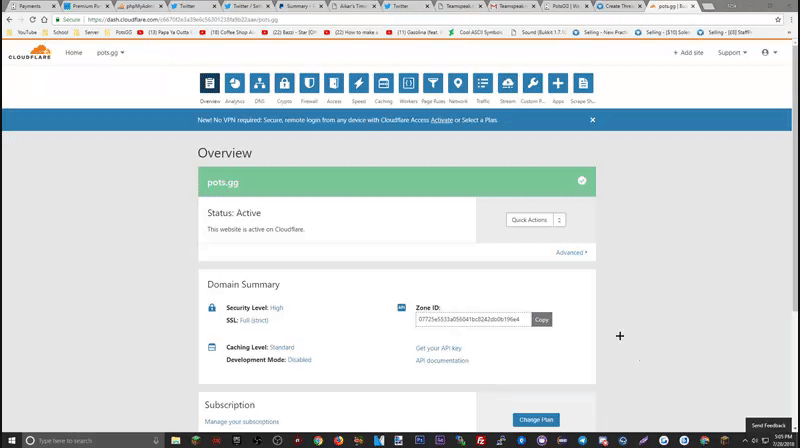Open the Overview section icon
The height and width of the screenshot is (448, 800).
click(210, 83)
